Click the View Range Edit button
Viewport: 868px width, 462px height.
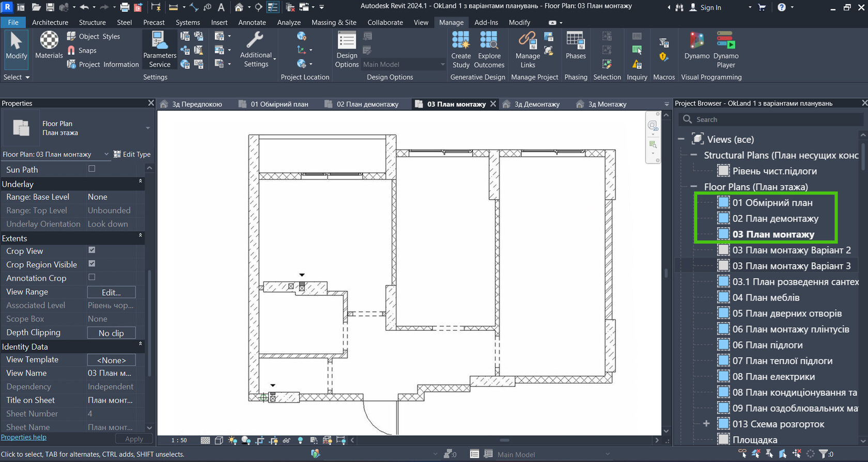tap(111, 292)
